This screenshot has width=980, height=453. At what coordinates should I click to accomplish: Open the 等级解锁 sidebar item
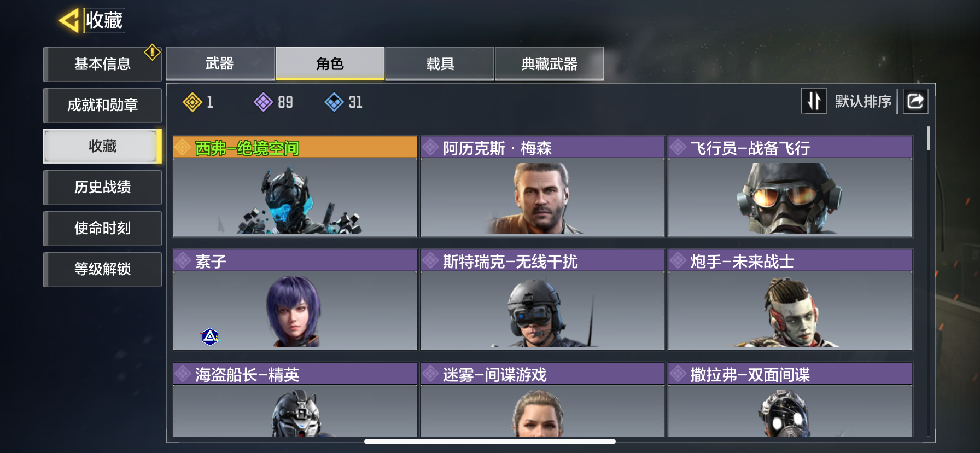point(102,269)
